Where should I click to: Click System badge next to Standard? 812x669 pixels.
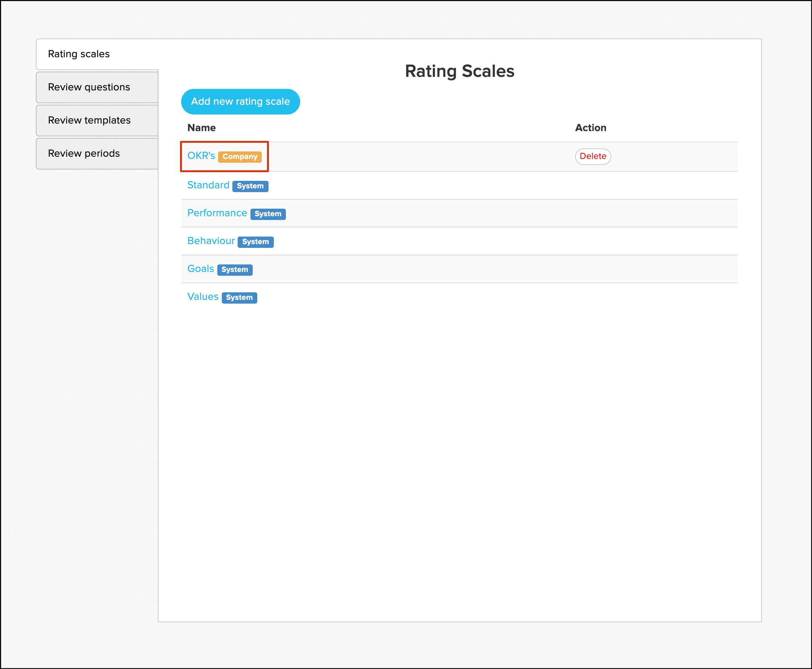pyautogui.click(x=250, y=186)
